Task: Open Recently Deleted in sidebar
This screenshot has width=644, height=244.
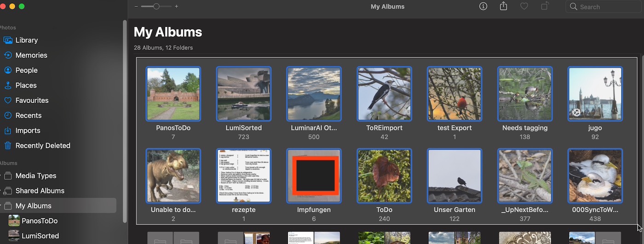Action: pos(43,145)
